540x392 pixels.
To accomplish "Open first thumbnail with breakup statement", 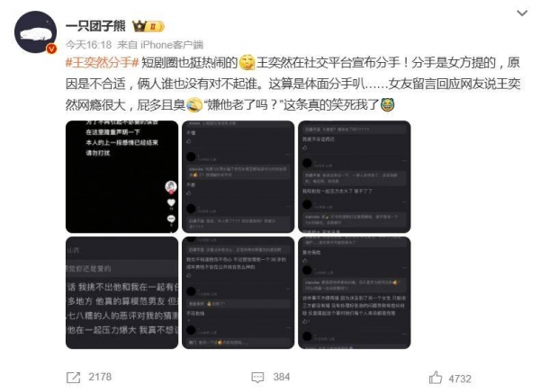I will [121, 177].
